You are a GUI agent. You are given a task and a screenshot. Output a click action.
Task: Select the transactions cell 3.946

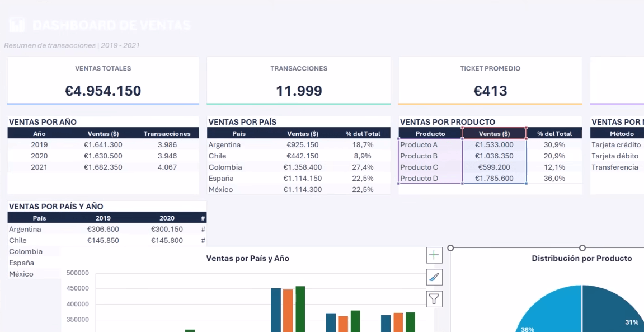[x=167, y=156]
